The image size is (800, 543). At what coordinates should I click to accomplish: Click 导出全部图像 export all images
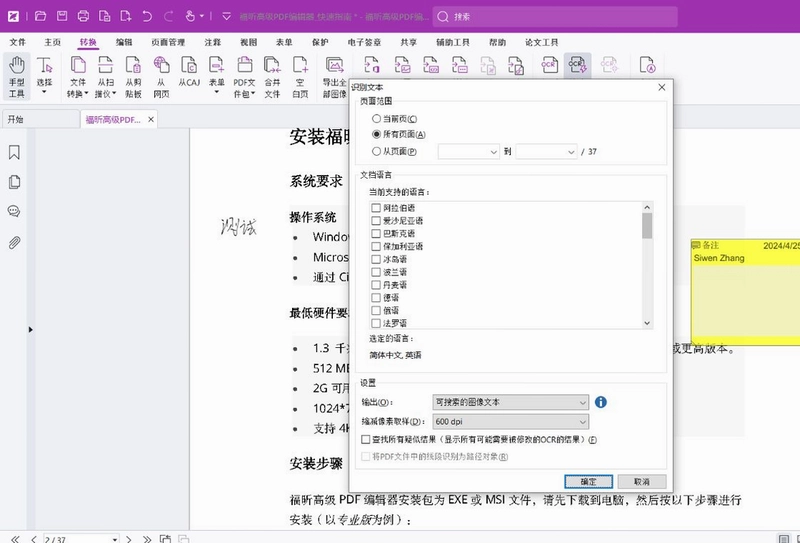(335, 77)
